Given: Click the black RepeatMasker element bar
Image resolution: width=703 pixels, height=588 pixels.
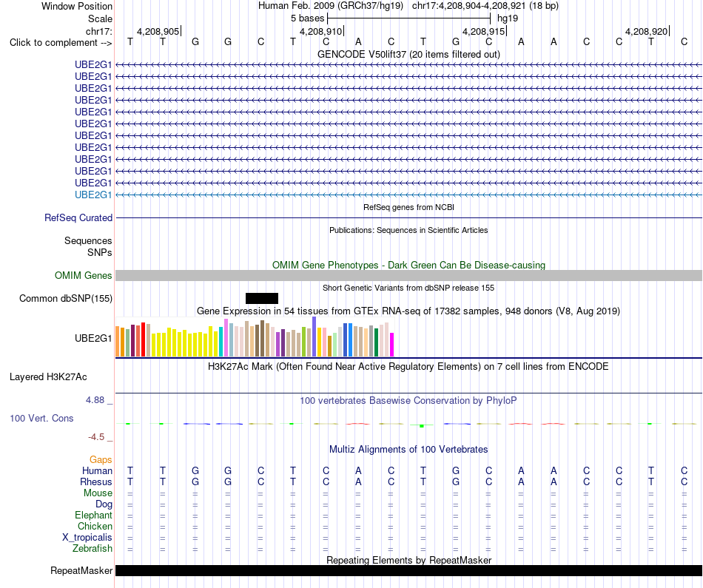Looking at the screenshot, I should click(408, 570).
